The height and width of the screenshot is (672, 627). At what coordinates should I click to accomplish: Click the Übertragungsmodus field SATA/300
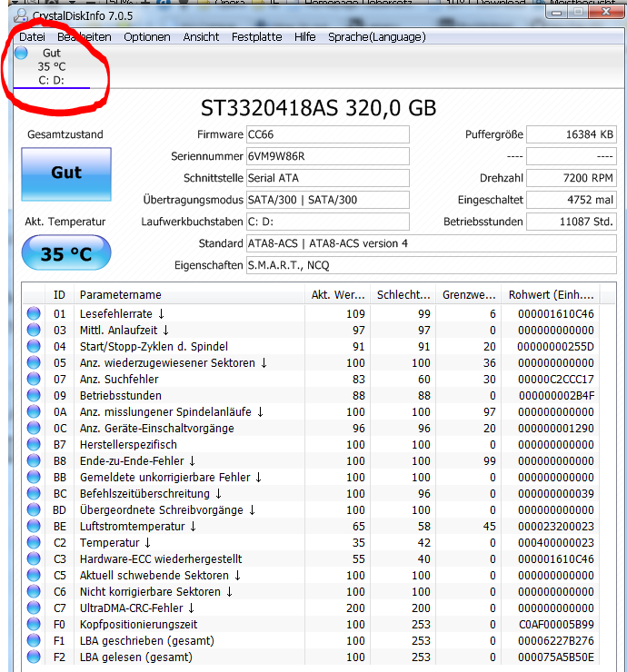328,200
